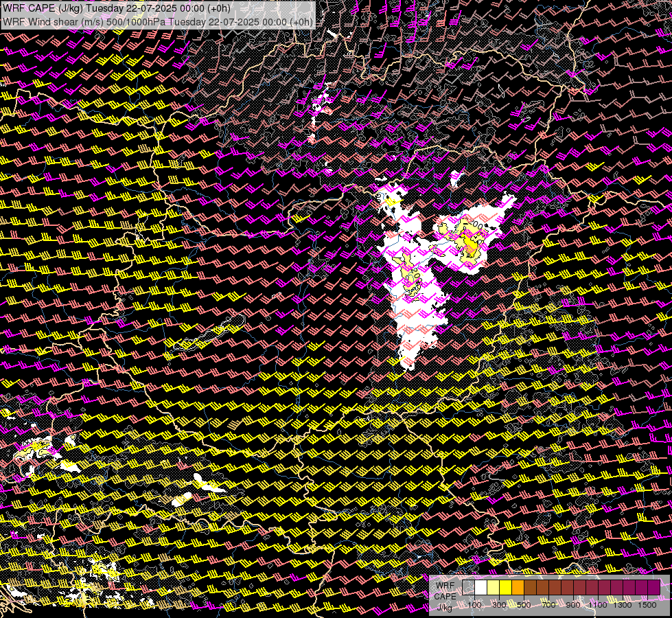This screenshot has height=618, width=672.
Task: Click the legend value 300
Action: coord(499,605)
